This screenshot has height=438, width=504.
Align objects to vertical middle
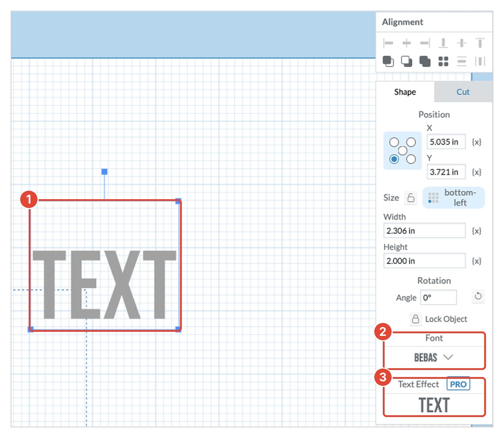pos(462,43)
